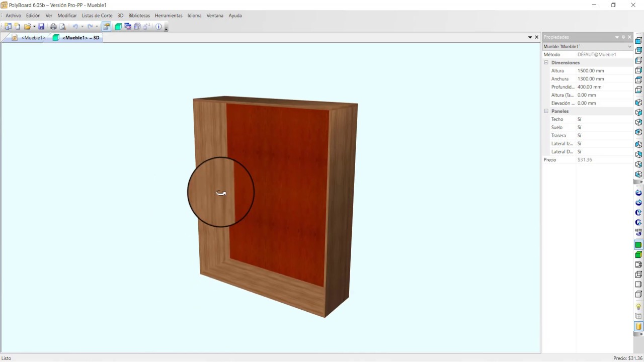The image size is (644, 362).
Task: Toggle the Techo panel Sí value
Action: 580,119
